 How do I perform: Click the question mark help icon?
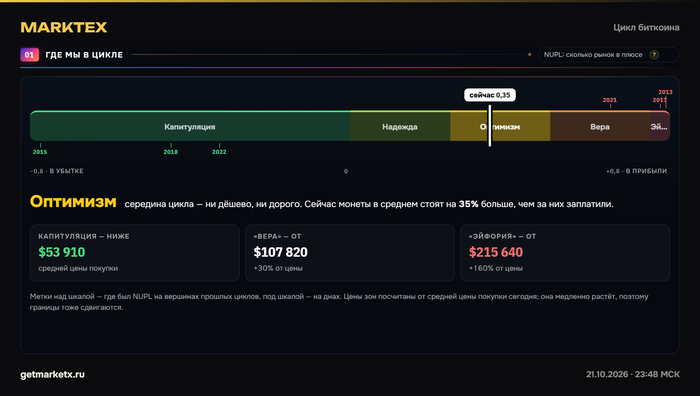point(654,54)
